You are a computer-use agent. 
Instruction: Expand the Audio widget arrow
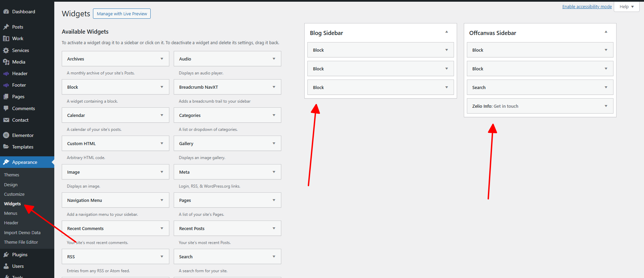(x=274, y=59)
